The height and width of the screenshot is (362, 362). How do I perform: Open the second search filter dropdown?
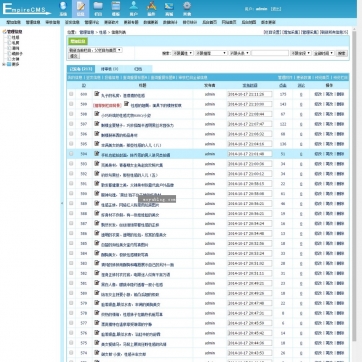211,53
